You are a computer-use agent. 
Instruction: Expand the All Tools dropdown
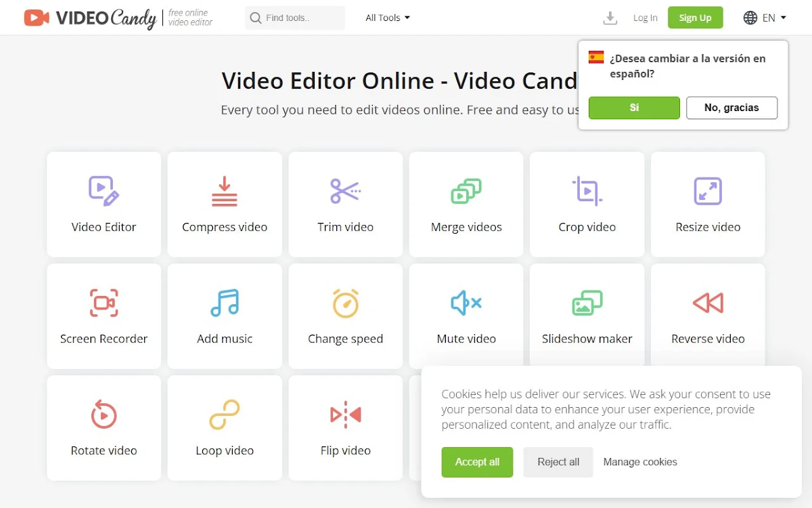388,18
